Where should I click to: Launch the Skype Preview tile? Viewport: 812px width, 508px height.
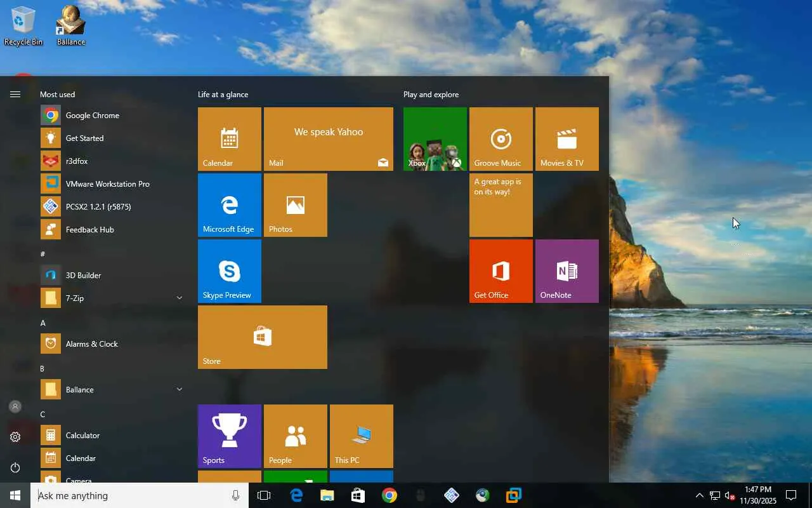pos(230,271)
